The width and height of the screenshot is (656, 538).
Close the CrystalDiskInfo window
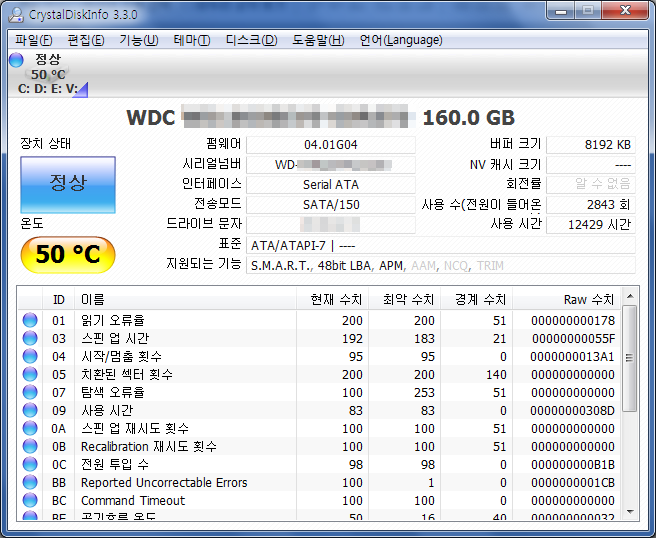click(625, 11)
